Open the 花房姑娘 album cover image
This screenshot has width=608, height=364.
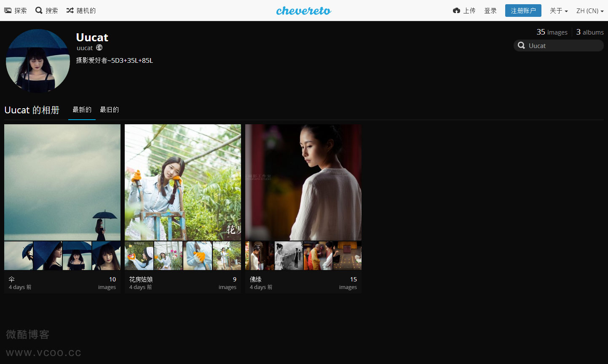point(183,182)
